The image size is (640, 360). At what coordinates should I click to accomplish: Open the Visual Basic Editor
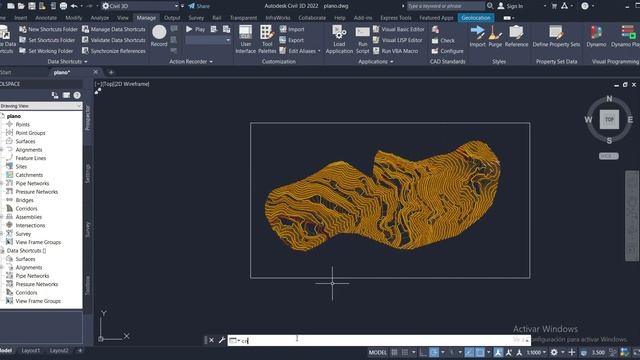pyautogui.click(x=398, y=29)
